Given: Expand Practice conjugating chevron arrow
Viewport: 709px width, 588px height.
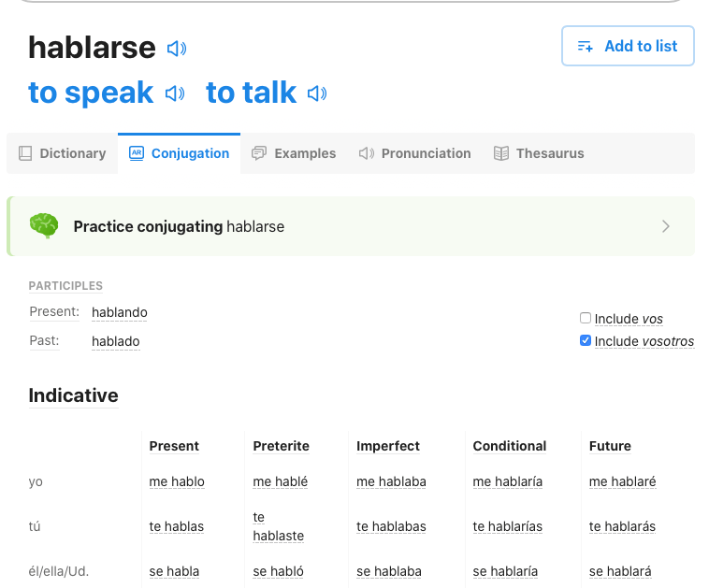Looking at the screenshot, I should point(666,226).
